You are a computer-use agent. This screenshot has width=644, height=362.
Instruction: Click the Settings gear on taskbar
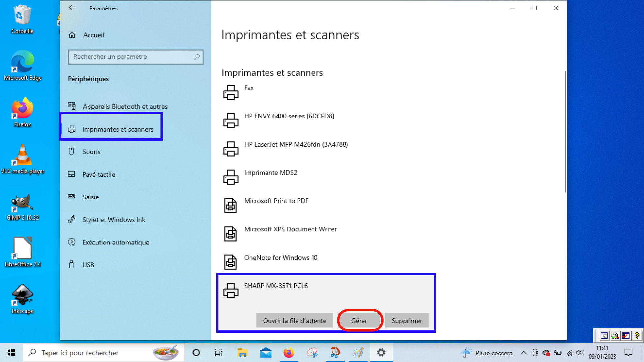click(x=381, y=353)
